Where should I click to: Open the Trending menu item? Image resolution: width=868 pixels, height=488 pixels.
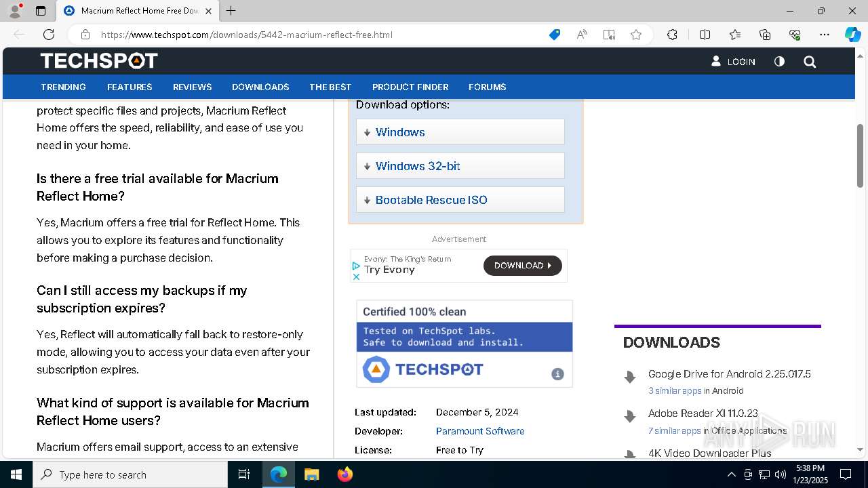tap(63, 87)
